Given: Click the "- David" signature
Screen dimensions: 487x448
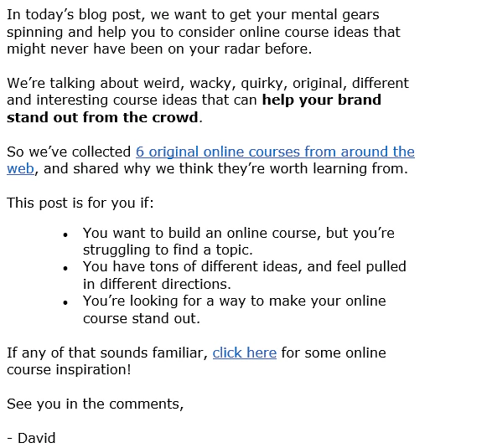Looking at the screenshot, I should pyautogui.click(x=31, y=439).
